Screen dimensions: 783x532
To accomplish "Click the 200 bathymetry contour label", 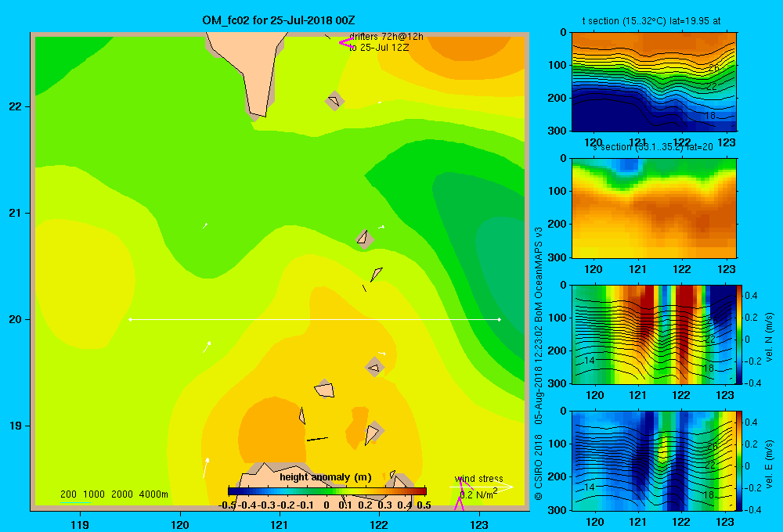I will (68, 494).
